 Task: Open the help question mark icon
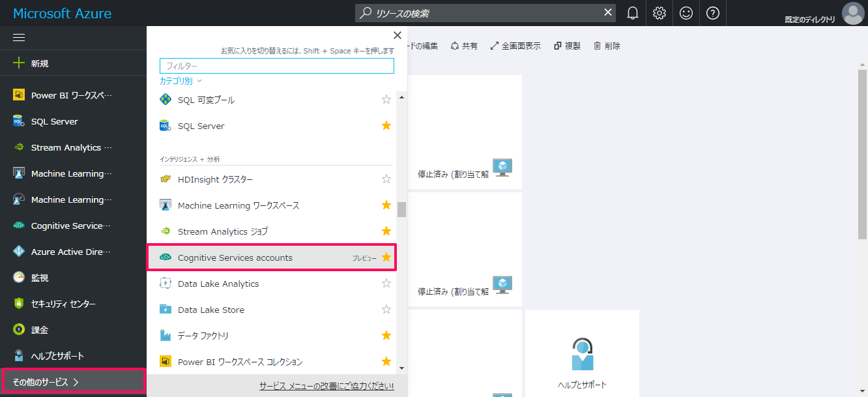point(713,13)
